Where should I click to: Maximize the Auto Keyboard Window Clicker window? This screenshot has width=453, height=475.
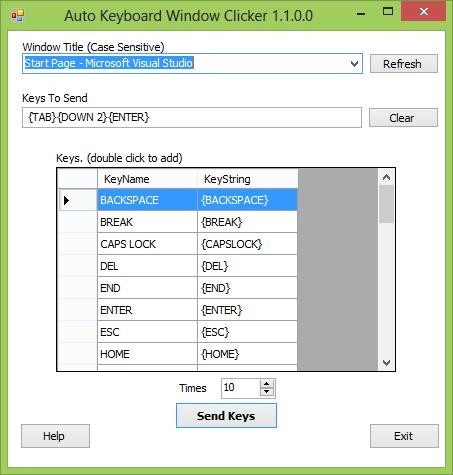(388, 12)
